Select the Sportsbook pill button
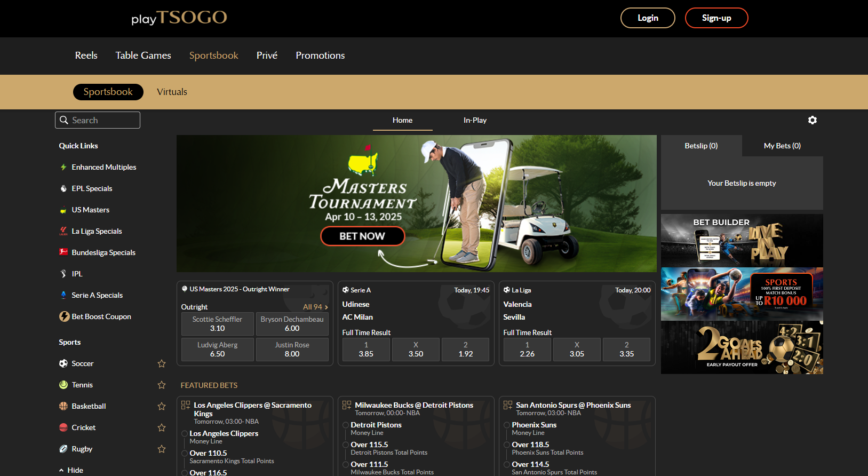Viewport: 868px width, 476px height. (x=108, y=92)
